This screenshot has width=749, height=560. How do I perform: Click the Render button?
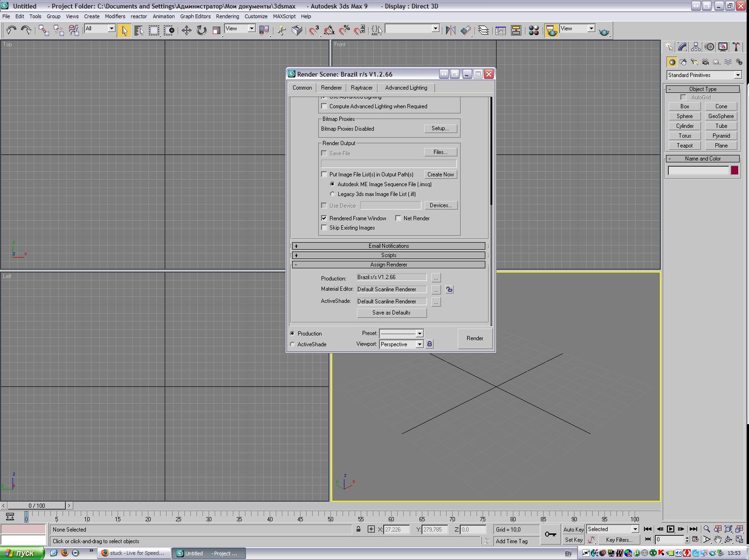475,338
